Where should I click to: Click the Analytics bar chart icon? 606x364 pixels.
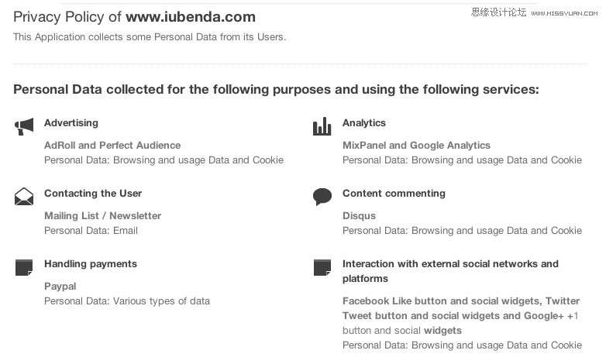(322, 126)
